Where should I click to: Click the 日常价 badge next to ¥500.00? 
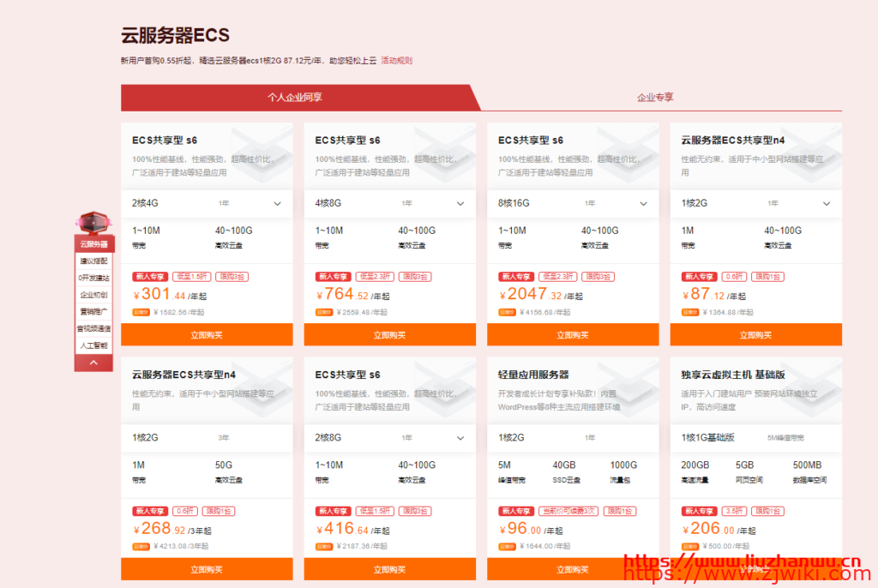point(690,547)
